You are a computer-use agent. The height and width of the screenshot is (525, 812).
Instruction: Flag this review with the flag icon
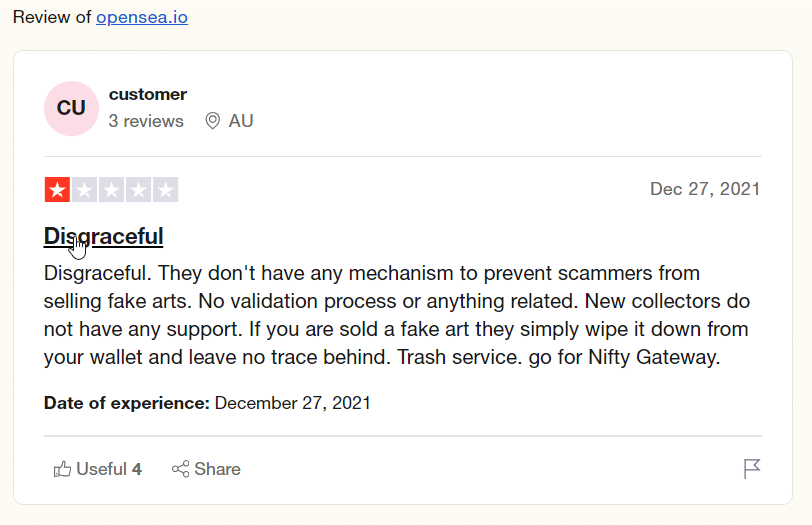[x=752, y=469]
